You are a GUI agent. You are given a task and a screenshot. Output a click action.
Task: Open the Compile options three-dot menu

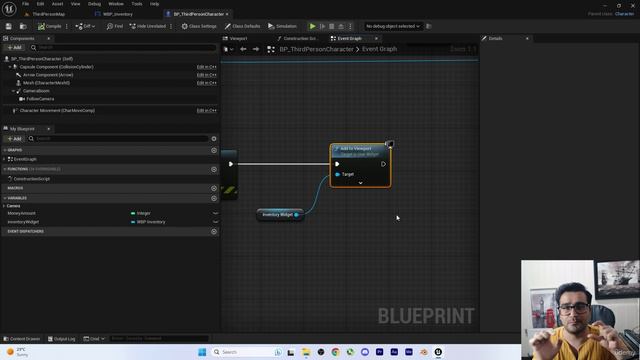67,26
